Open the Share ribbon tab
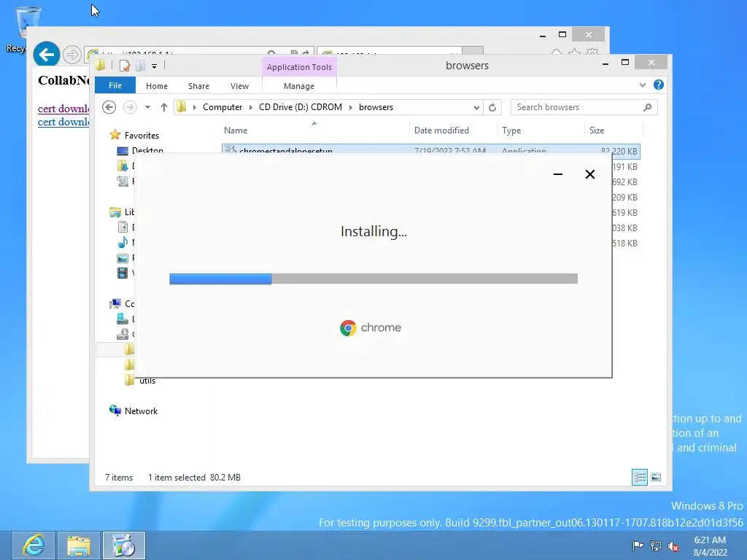The height and width of the screenshot is (560, 747). pyautogui.click(x=198, y=86)
